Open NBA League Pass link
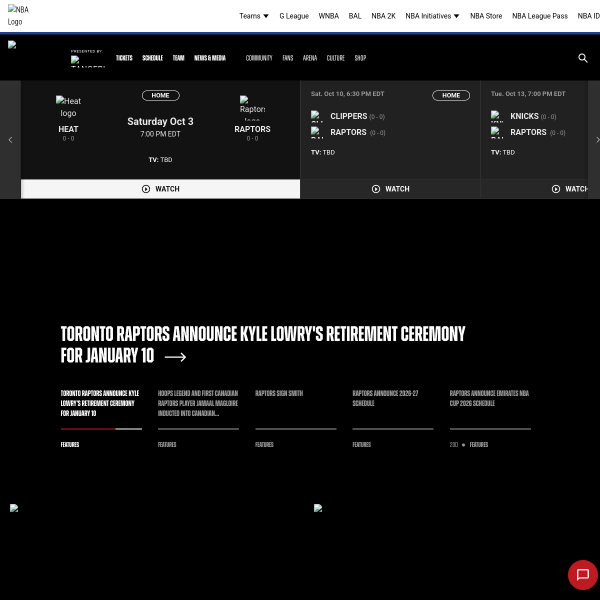 tap(540, 16)
